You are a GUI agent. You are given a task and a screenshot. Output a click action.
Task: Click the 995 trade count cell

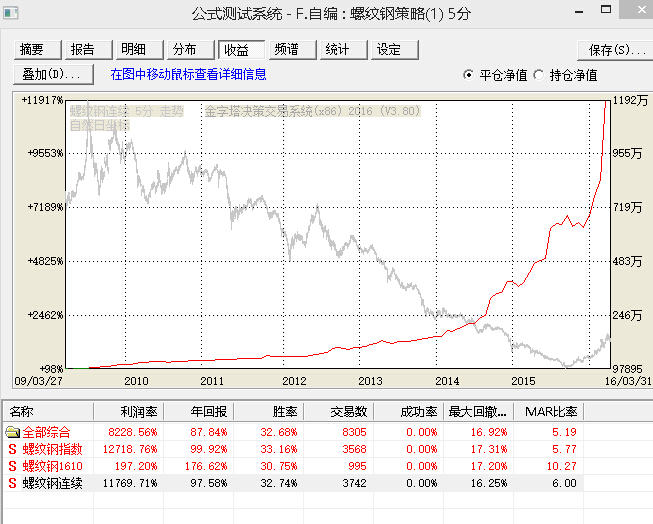coord(357,466)
